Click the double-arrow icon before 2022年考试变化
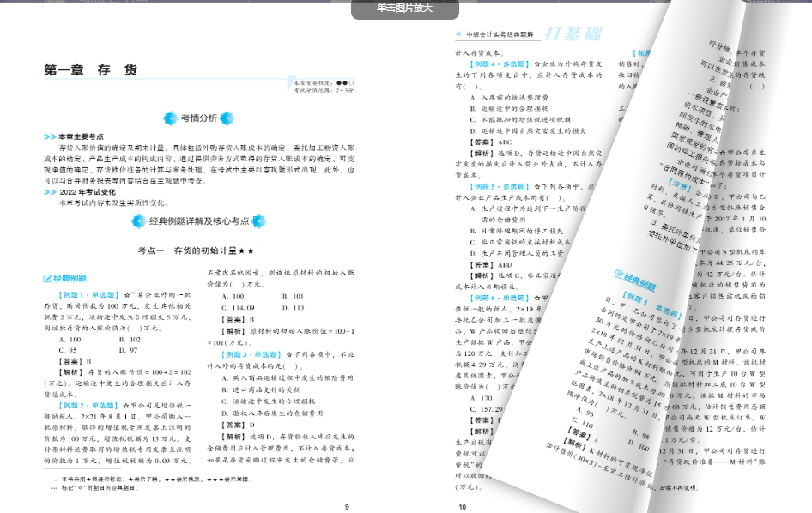The height and width of the screenshot is (513, 812). click(50, 191)
